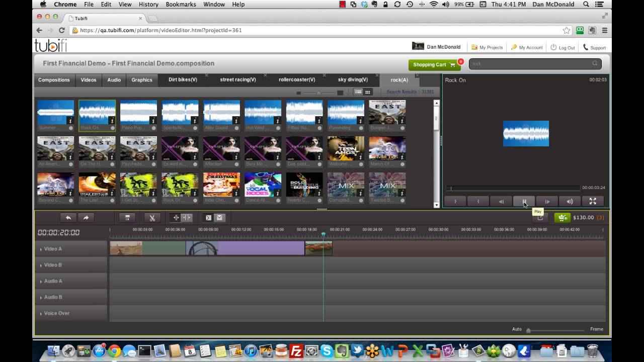Viewport: 644px width, 362px height.
Task: Pause the Rock On preview
Action: coord(524,201)
